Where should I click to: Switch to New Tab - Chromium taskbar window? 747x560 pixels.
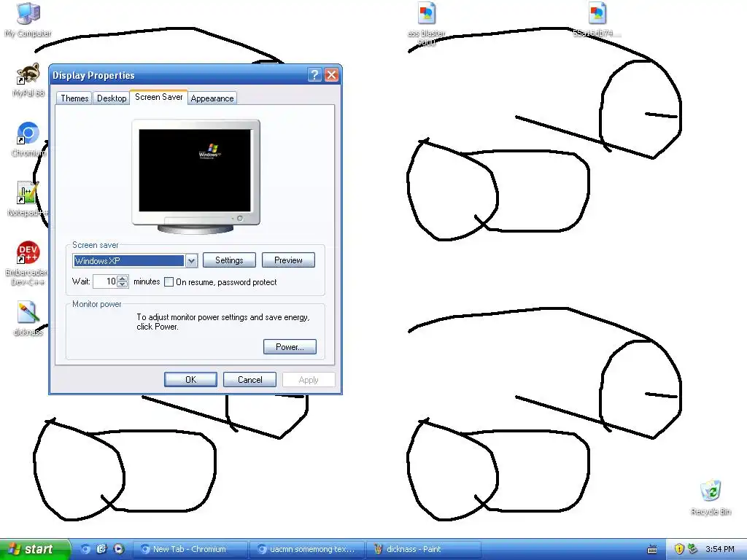[x=190, y=549]
